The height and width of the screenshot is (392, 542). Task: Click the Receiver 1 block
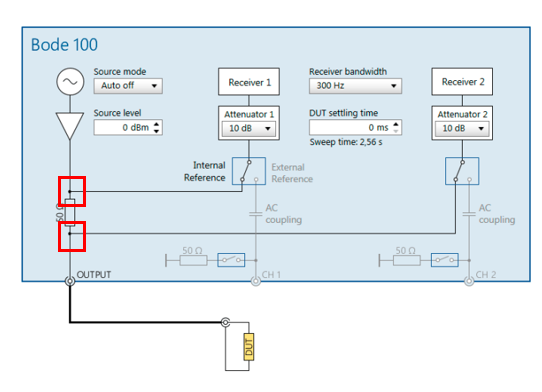tap(249, 82)
